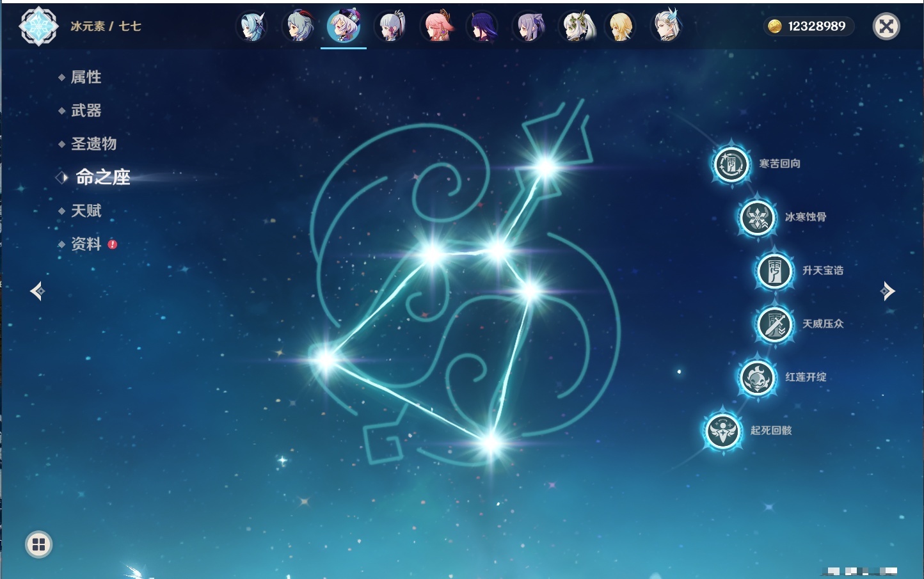View the 天威压众 constellation icon
The width and height of the screenshot is (924, 579).
pyautogui.click(x=775, y=324)
